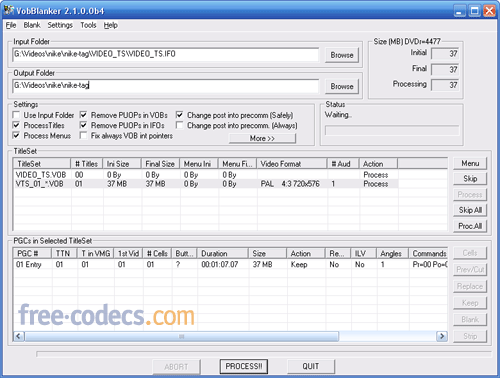Open the Tools menu
This screenshot has height=378, width=500.
pos(88,25)
